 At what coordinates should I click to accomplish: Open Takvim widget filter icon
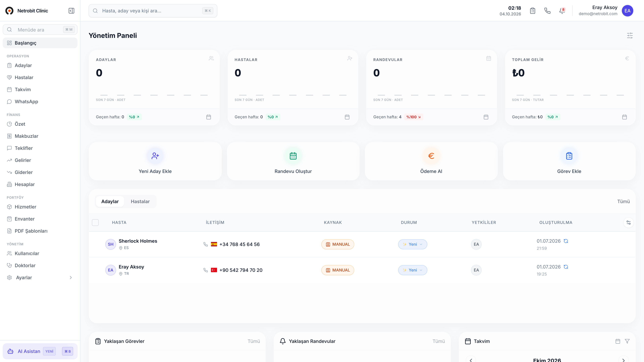[x=627, y=341]
